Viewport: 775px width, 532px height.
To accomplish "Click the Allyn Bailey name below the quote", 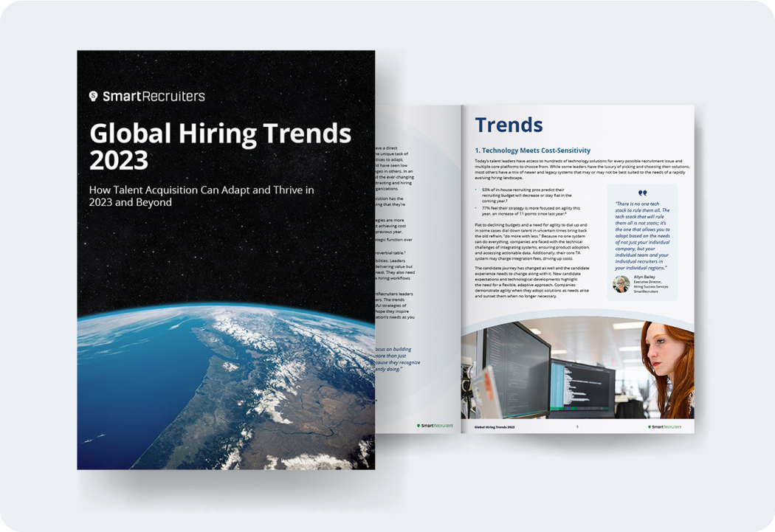I will (647, 278).
